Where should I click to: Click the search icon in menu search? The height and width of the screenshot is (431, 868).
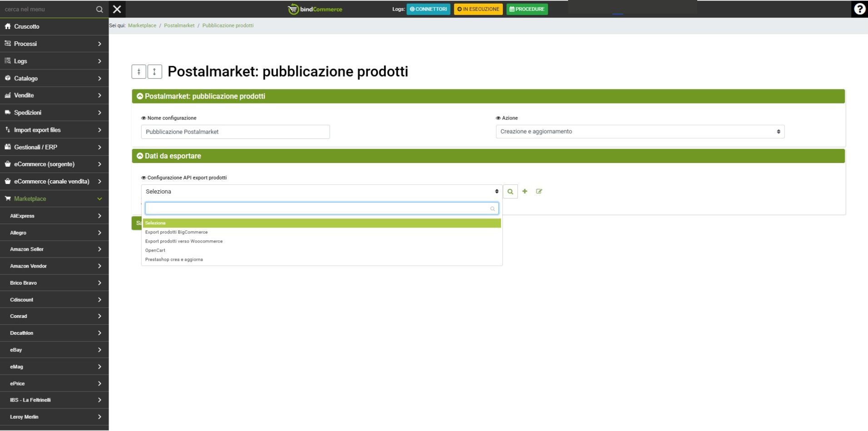99,9
